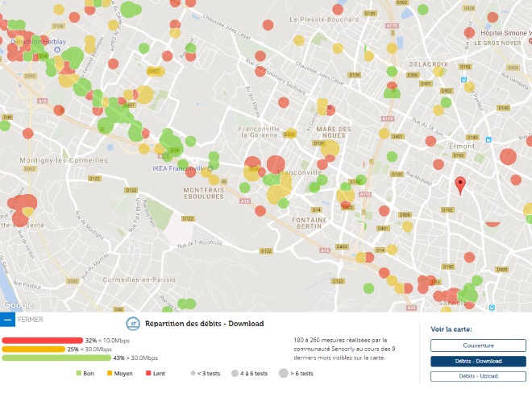Click the Decathlon Herblay place marker
Screen dimensions: 532x393
(57, 48)
